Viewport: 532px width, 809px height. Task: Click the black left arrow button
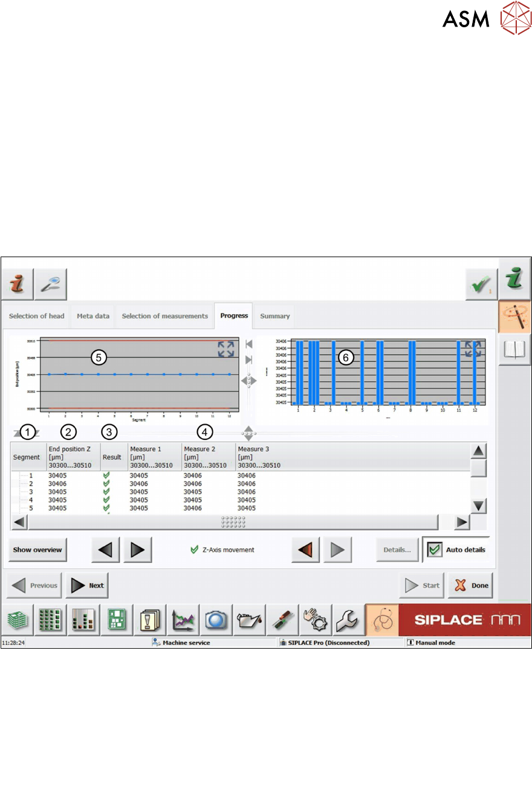pos(105,549)
